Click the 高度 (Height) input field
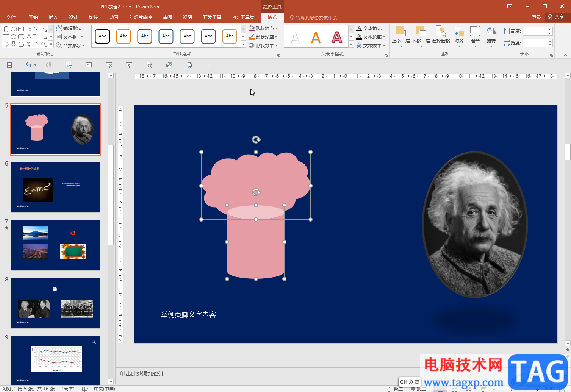This screenshot has height=392, width=571. (x=535, y=31)
